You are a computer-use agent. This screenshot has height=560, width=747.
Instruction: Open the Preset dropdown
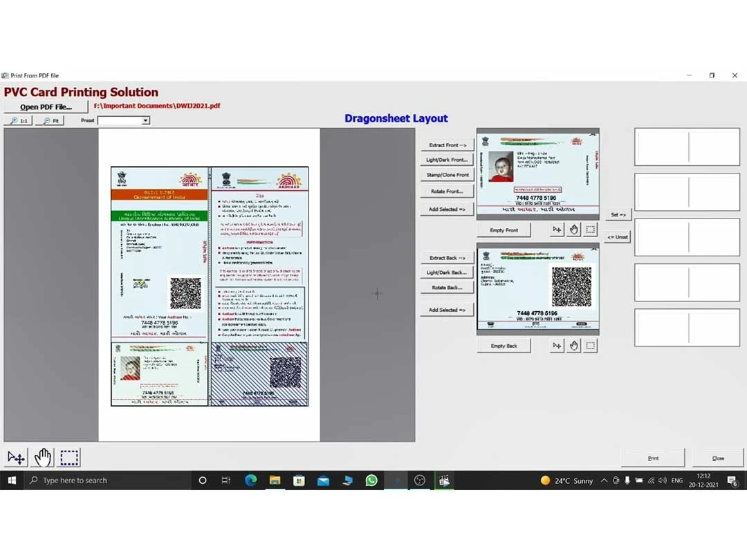click(145, 120)
